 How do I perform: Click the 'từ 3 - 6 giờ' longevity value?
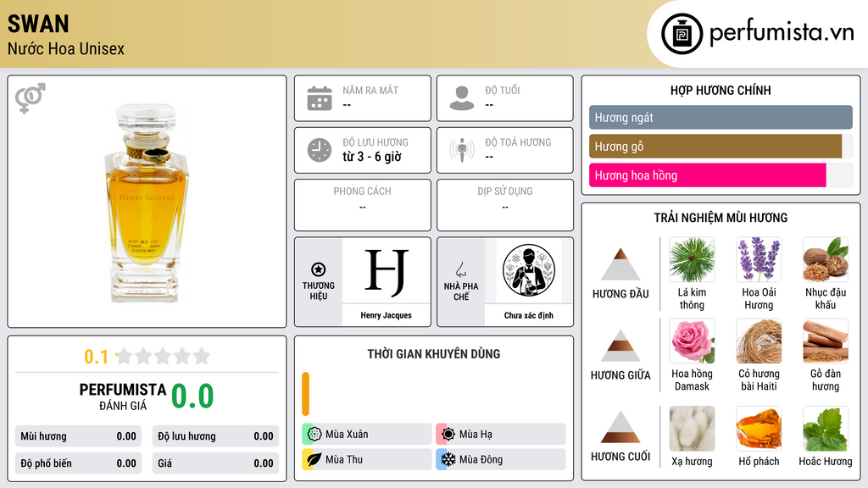tap(372, 157)
